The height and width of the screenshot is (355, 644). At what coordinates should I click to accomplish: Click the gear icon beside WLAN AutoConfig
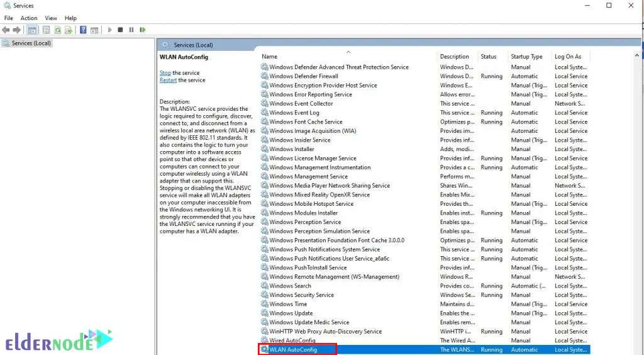coord(265,350)
